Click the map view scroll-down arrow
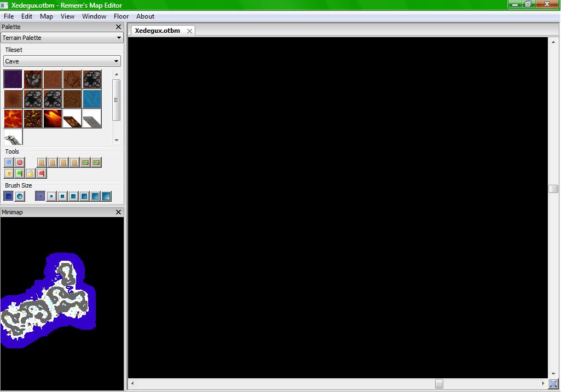This screenshot has width=561, height=392. click(553, 374)
